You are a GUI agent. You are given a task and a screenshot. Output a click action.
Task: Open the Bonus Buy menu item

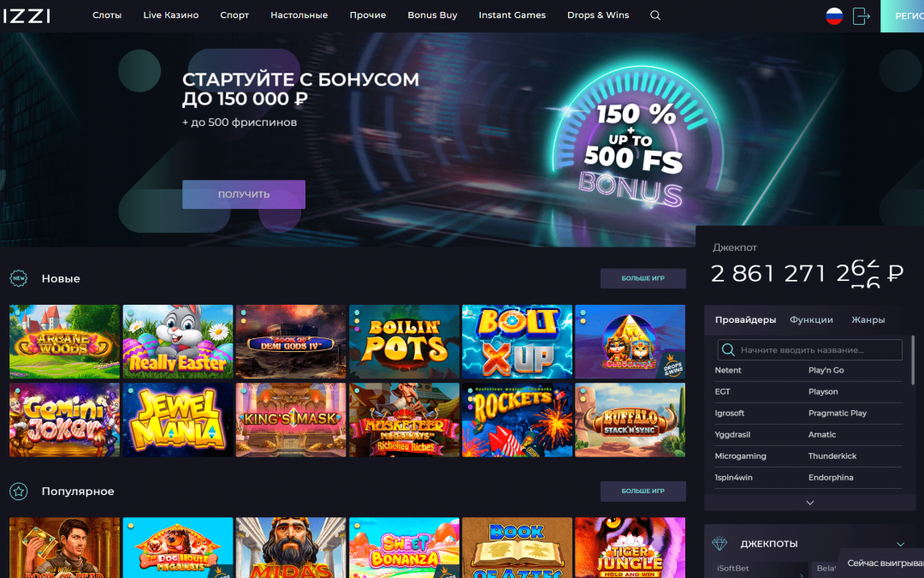pos(432,15)
